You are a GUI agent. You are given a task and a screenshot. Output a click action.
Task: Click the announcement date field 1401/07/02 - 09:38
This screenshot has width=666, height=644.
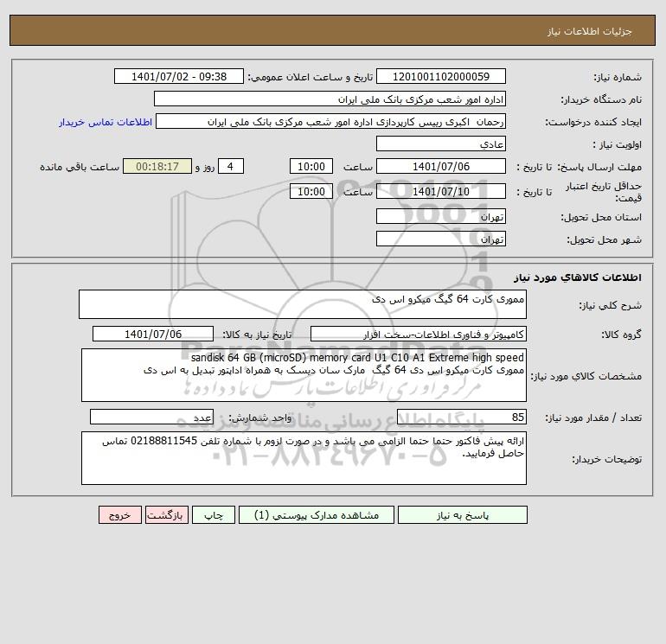tap(179, 76)
